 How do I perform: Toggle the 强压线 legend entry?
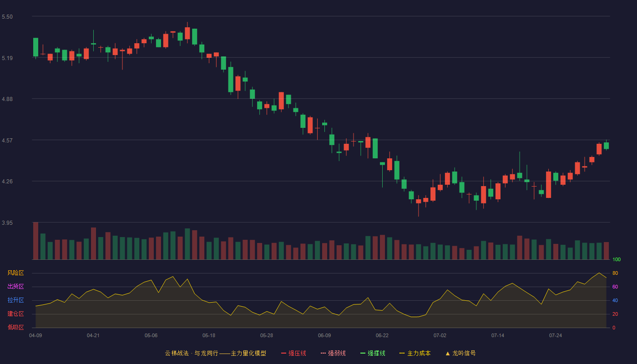(293, 353)
